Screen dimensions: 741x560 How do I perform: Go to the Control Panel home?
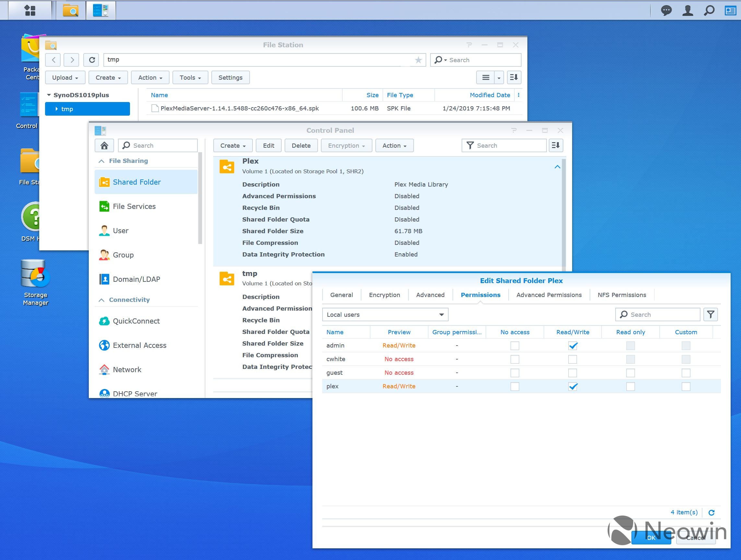click(104, 146)
